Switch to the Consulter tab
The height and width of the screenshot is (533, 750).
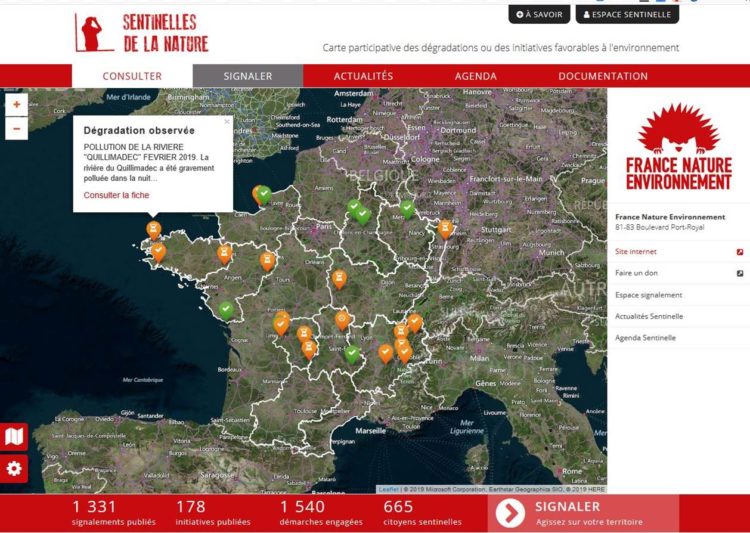coord(132,76)
